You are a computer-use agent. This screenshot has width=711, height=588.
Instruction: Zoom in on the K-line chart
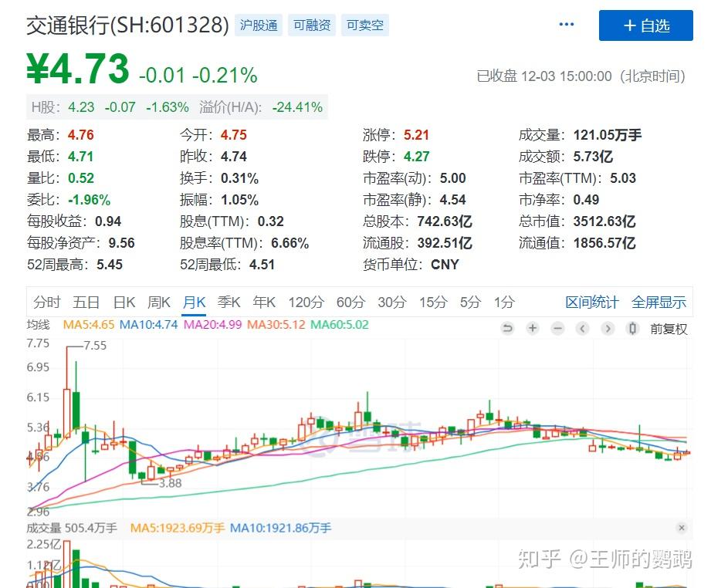coord(533,329)
